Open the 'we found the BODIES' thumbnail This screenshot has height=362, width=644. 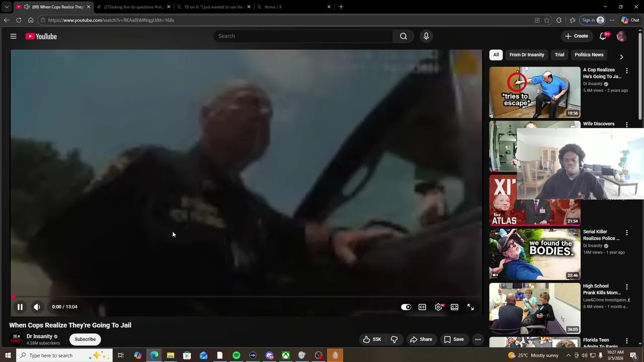(x=535, y=254)
